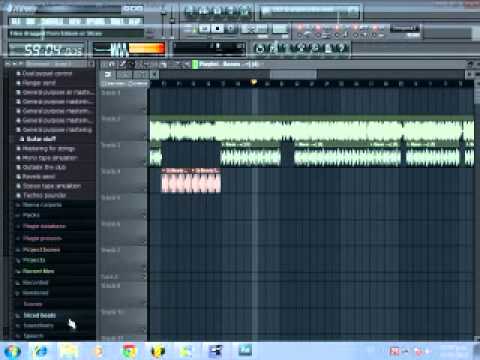Expand the Plugin presets folder
Image resolution: width=480 pixels, height=360 pixels.
[x=42, y=238]
